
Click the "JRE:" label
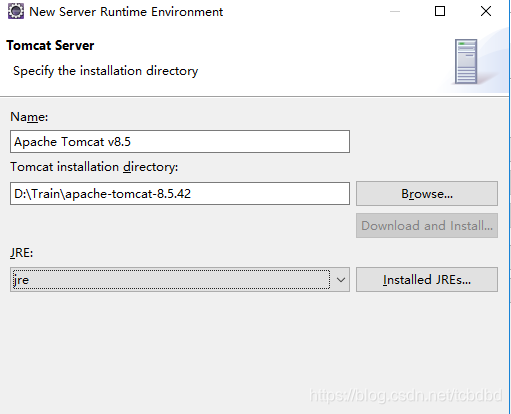(22, 253)
